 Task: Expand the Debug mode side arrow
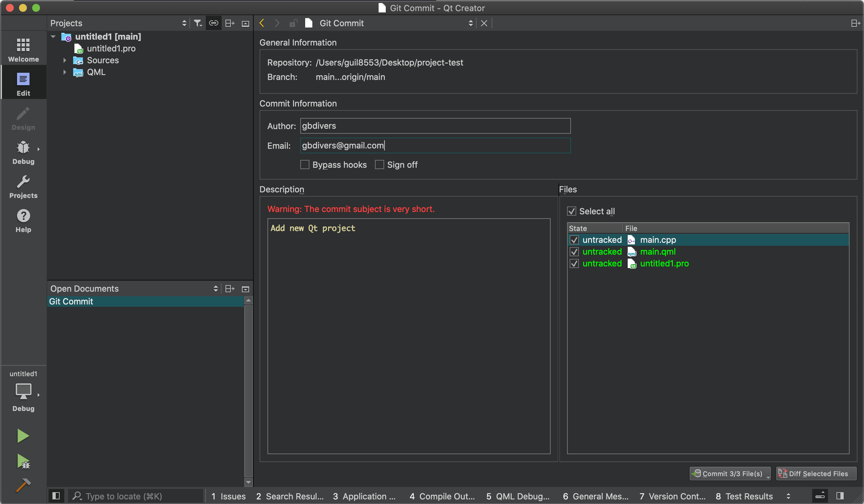click(x=38, y=149)
